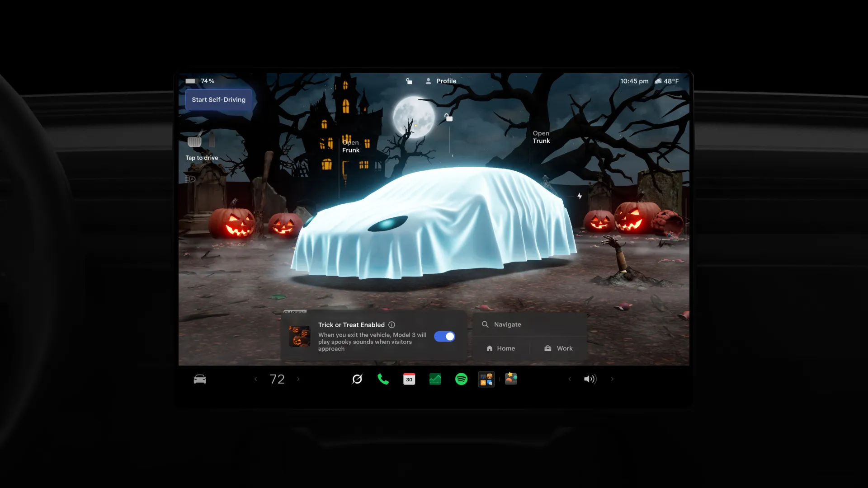The image size is (868, 488).
Task: Raise volume with right chevron
Action: tap(613, 379)
